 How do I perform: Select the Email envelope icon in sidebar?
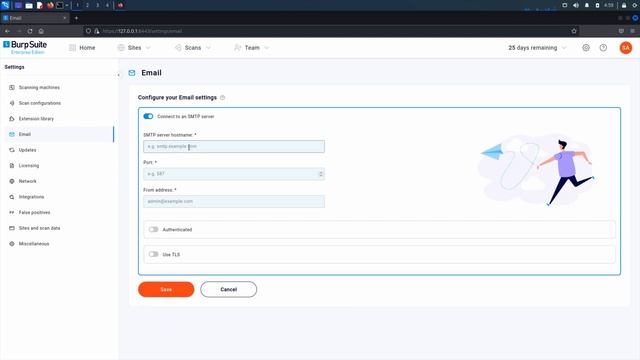11,134
